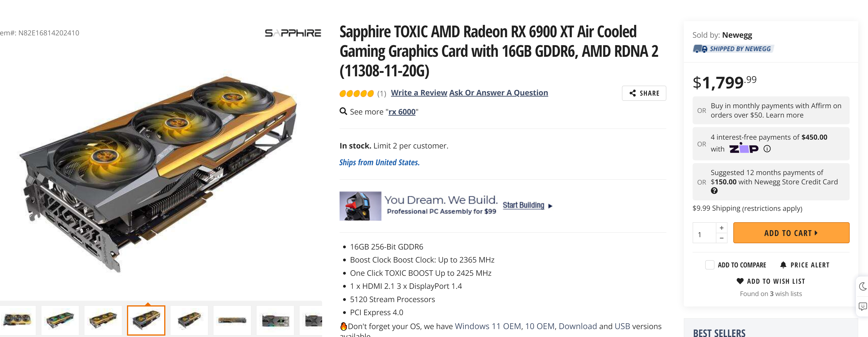Decrease quantity with the minus button

[721, 238]
